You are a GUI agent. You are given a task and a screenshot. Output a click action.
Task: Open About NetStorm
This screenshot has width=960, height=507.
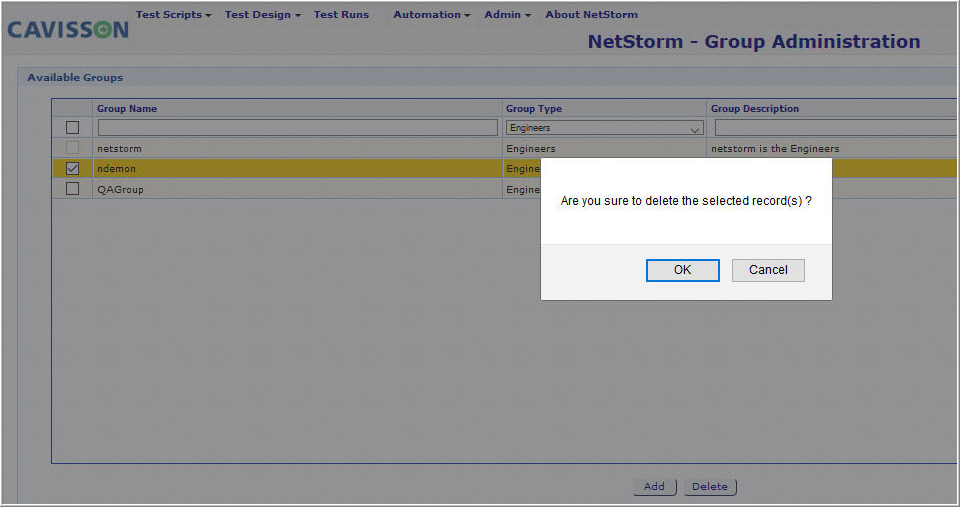point(591,14)
